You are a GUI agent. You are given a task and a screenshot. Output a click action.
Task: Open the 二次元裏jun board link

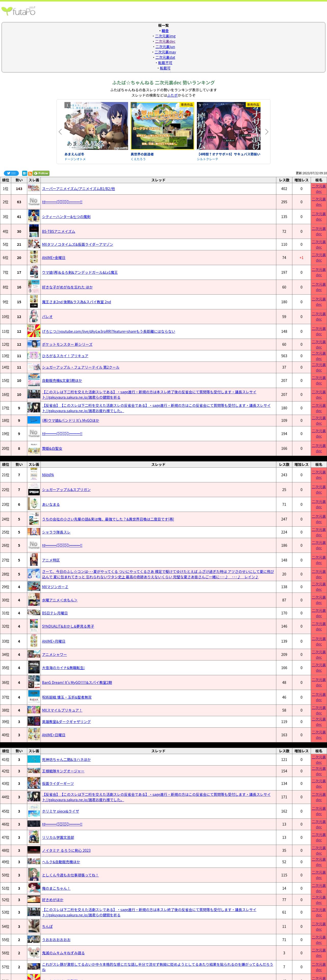[165, 47]
